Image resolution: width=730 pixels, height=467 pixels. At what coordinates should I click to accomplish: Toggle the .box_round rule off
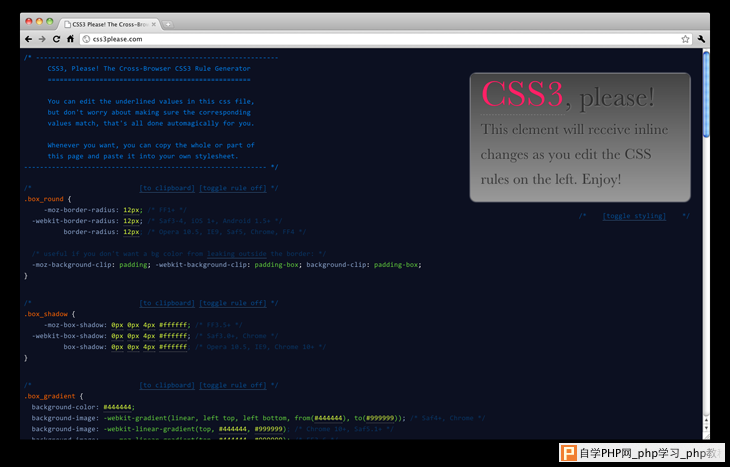coord(233,188)
